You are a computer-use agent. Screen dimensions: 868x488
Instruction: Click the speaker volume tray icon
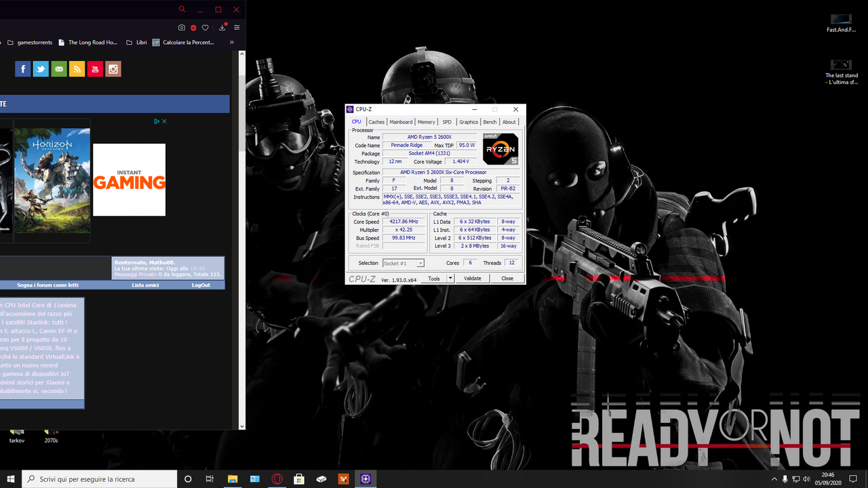806,479
